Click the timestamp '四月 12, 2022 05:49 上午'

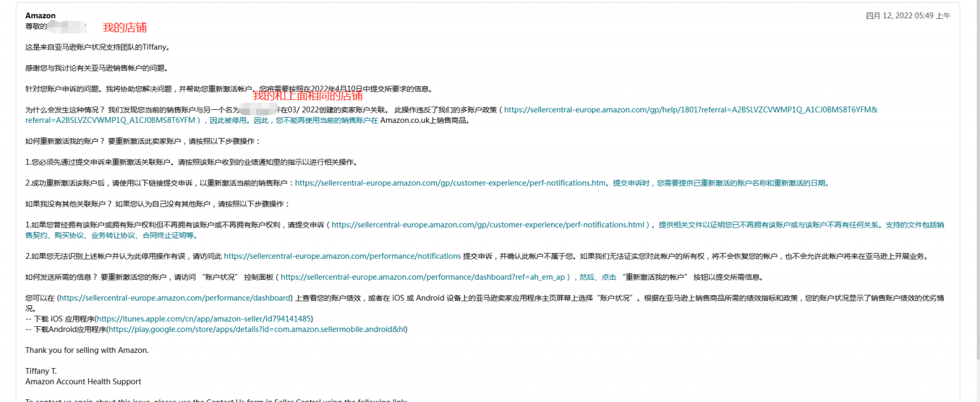[x=908, y=16]
